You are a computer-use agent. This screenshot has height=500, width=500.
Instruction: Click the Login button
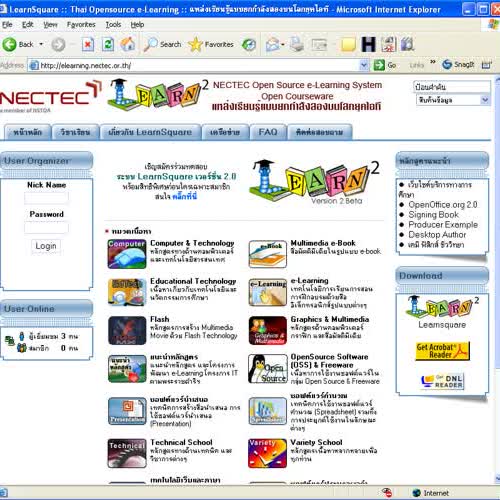pyautogui.click(x=46, y=246)
